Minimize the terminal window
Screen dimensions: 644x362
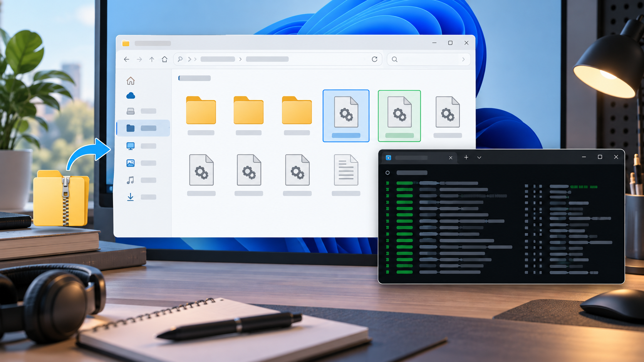point(584,157)
